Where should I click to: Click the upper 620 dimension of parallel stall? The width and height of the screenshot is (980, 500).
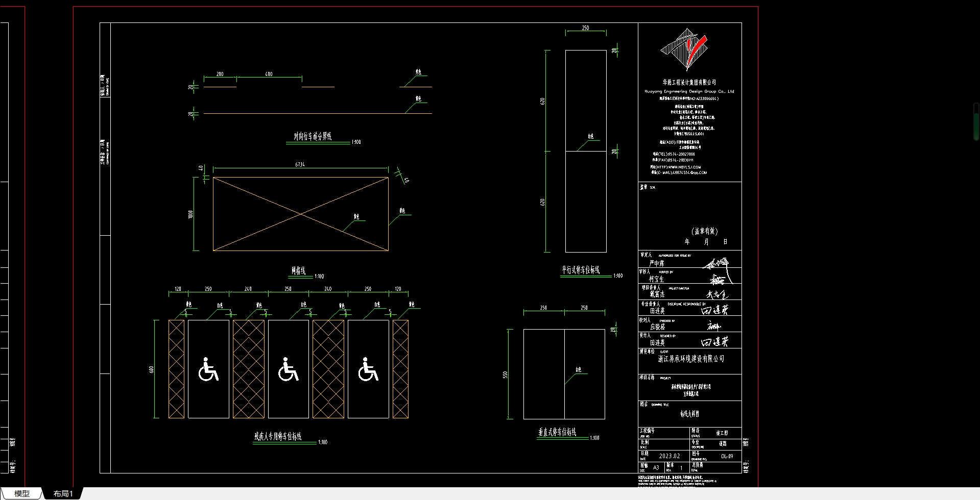[x=542, y=101]
